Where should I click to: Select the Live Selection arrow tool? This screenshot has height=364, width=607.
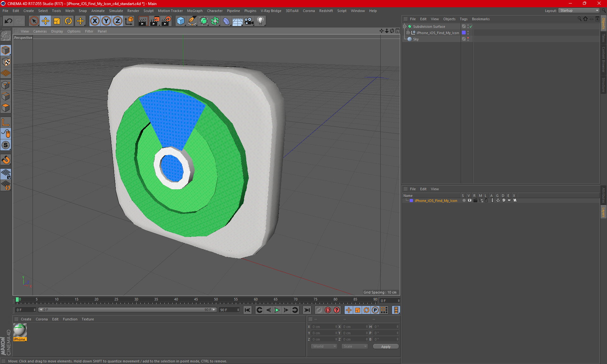click(34, 21)
